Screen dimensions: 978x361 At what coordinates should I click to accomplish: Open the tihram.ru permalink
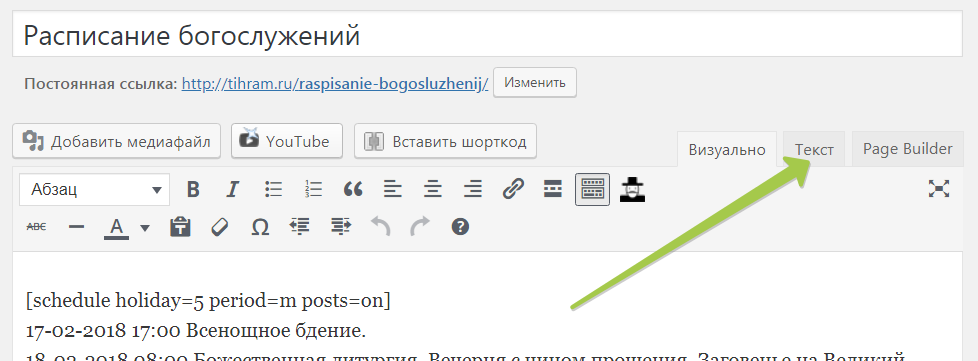coord(335,84)
